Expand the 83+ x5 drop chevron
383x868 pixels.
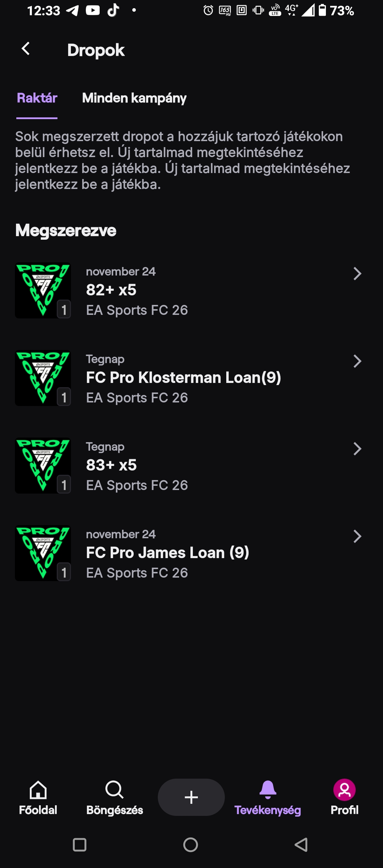pyautogui.click(x=357, y=449)
